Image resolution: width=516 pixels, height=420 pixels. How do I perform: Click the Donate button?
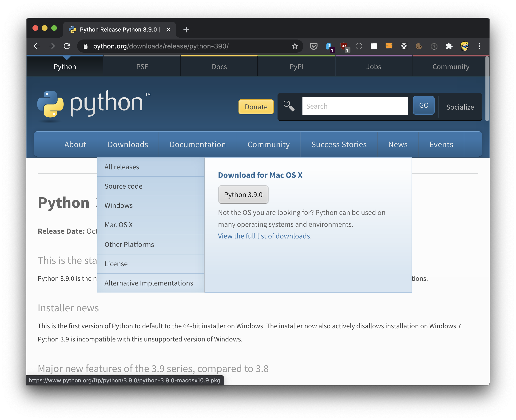256,107
